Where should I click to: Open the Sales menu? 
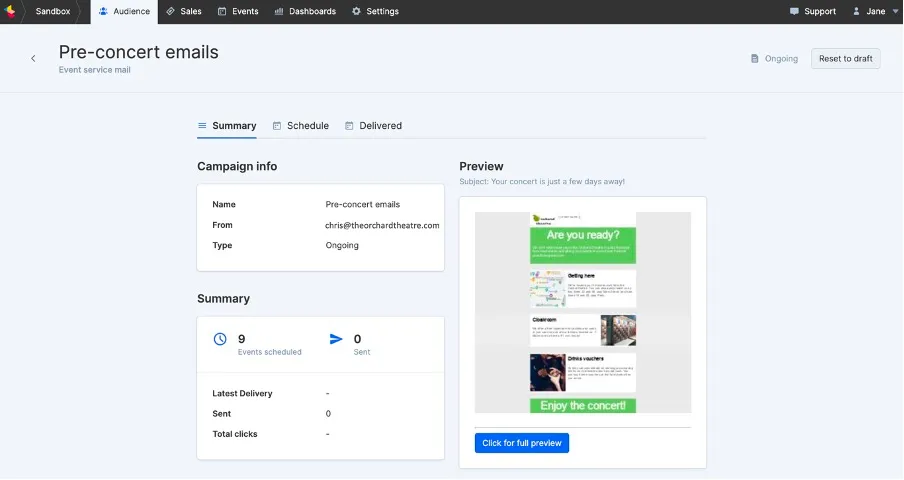184,12
